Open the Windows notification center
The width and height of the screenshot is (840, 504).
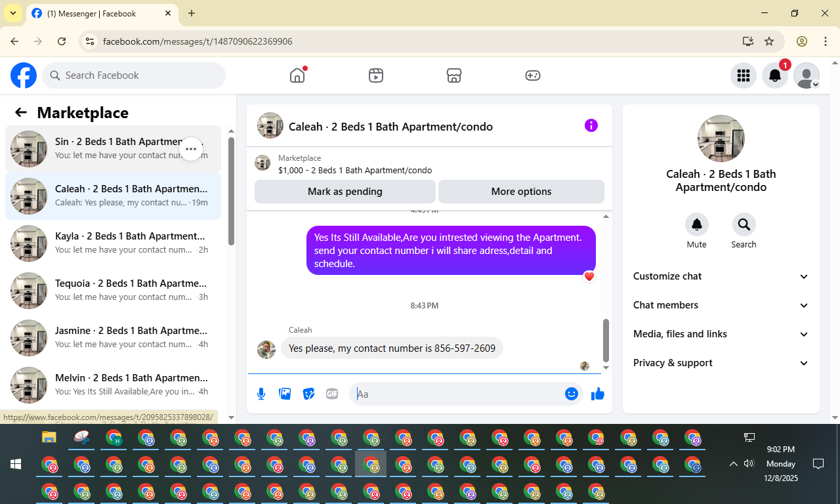(x=818, y=464)
